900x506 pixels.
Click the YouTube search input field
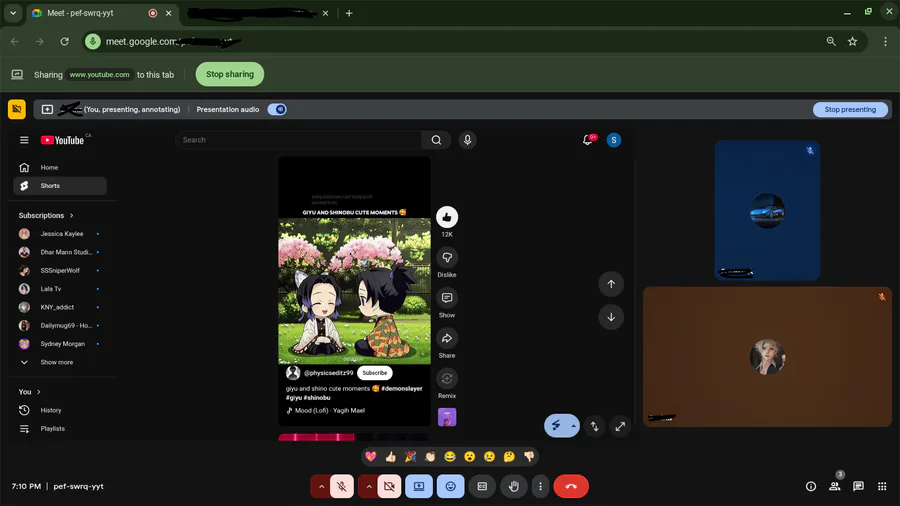[298, 140]
